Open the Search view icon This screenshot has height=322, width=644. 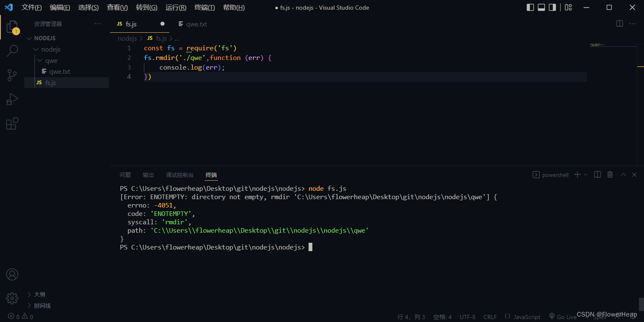point(12,51)
